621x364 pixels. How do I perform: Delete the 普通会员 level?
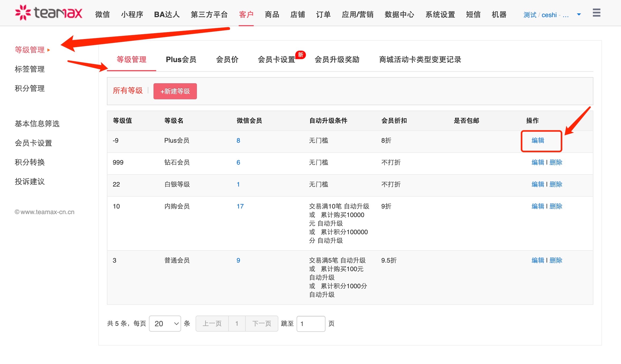point(556,260)
